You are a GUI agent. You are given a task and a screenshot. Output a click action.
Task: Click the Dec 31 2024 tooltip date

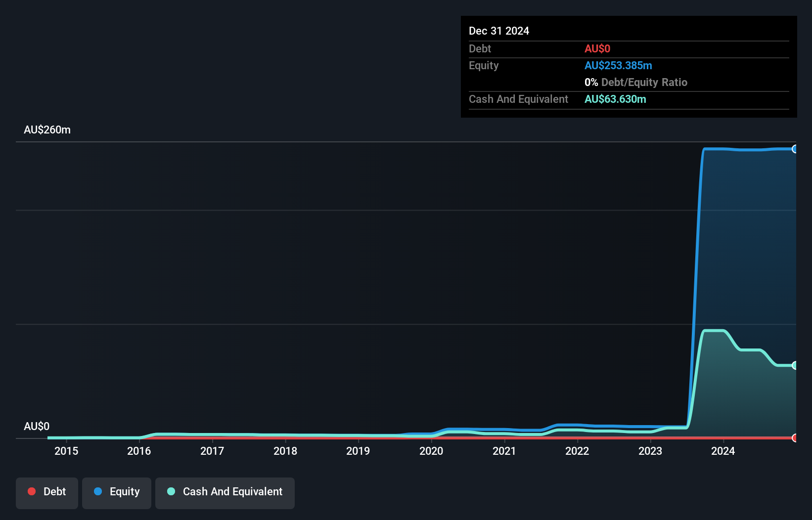(x=499, y=31)
